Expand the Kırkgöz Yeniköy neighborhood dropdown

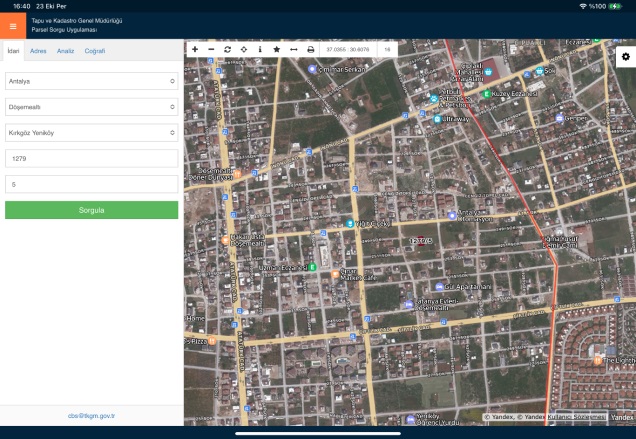[91, 132]
